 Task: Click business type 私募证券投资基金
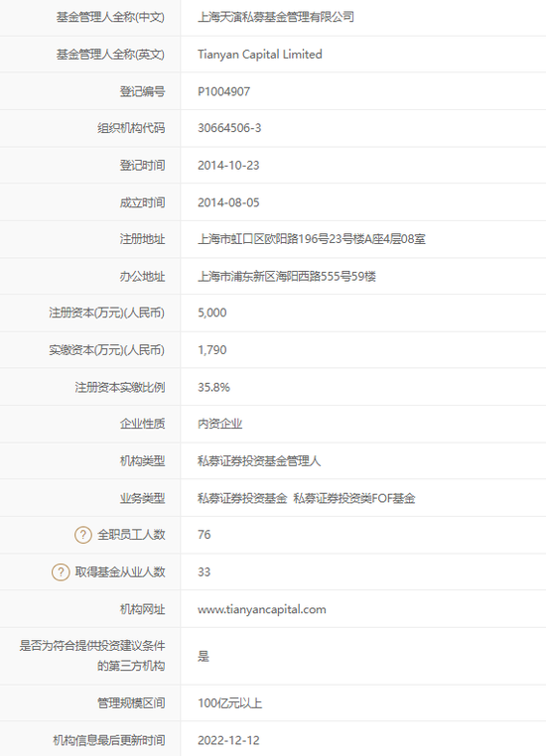(x=242, y=498)
